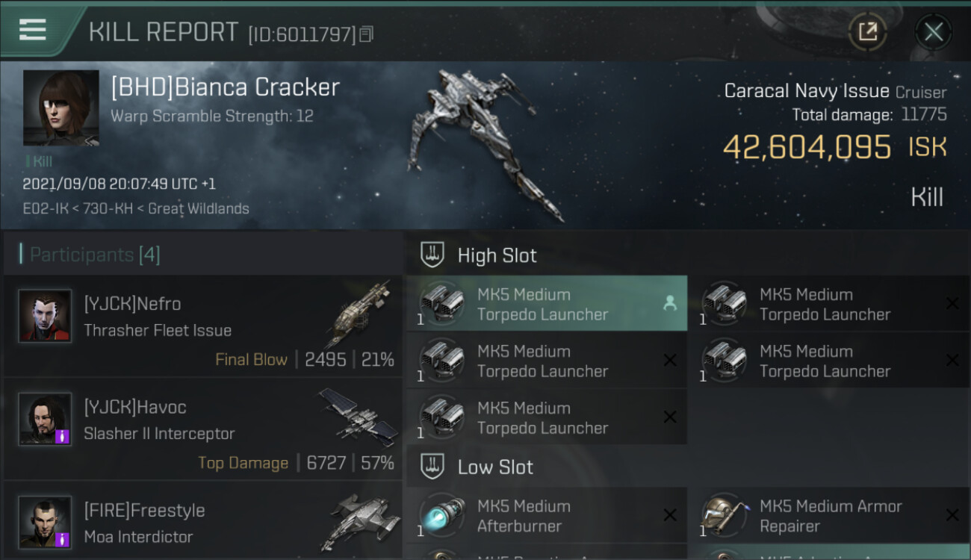Collapse the High Slot section

pos(497,255)
